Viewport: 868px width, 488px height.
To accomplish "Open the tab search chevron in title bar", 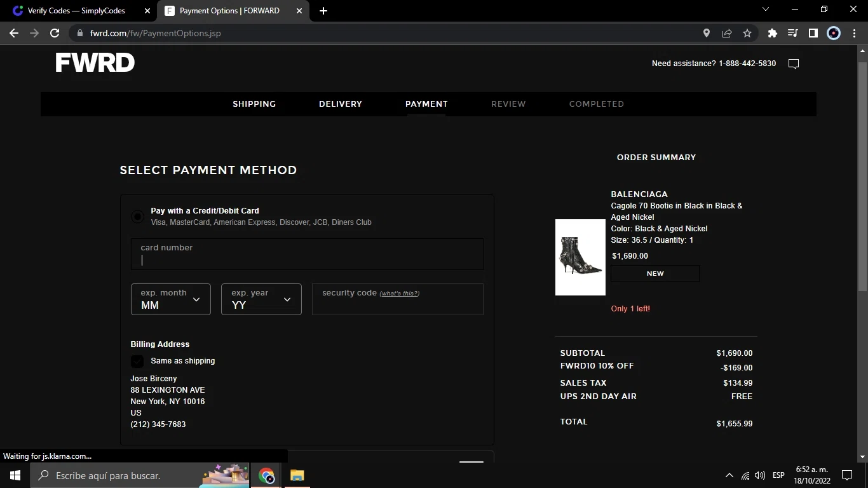I will (x=765, y=10).
